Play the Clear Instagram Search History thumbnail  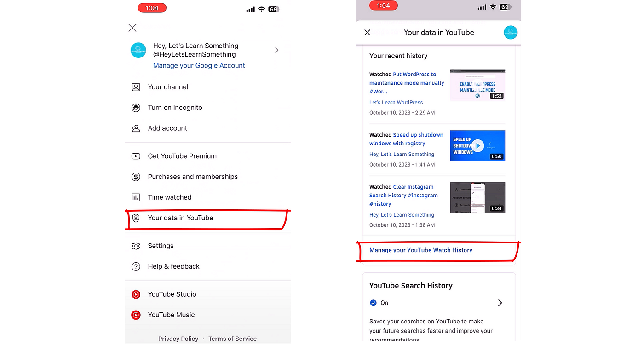(x=477, y=198)
